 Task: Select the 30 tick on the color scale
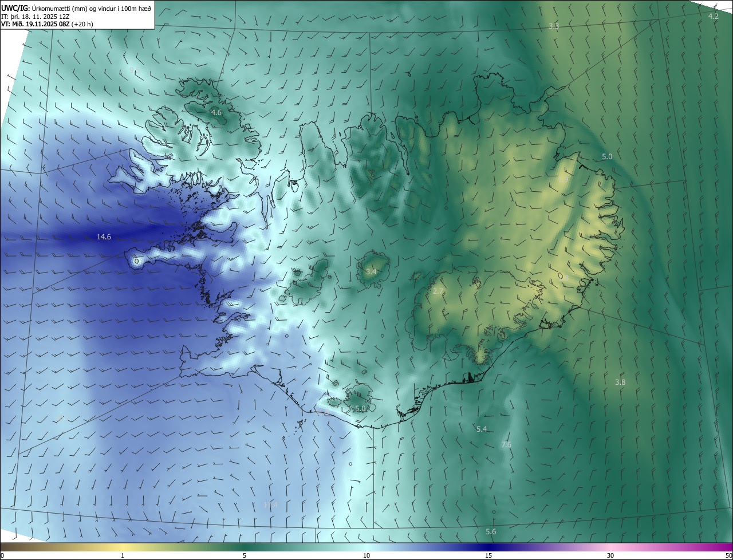pos(610,555)
